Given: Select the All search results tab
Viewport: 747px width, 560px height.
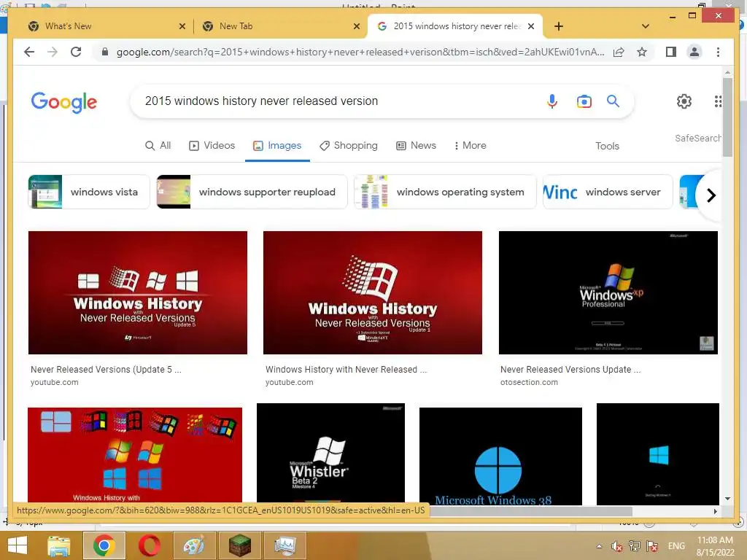Looking at the screenshot, I should 158,146.
